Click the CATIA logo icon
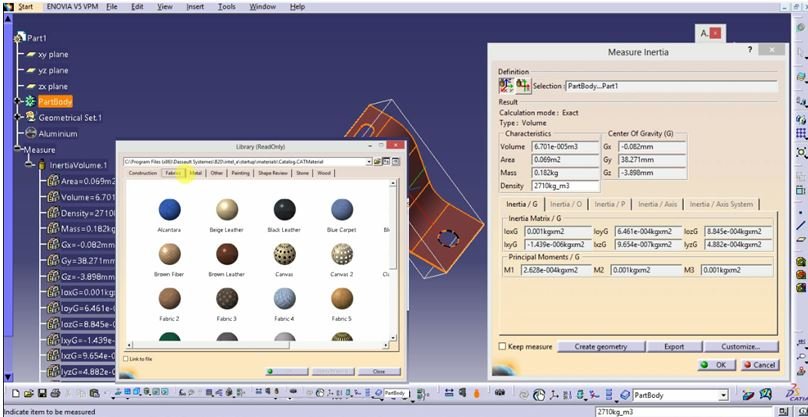This screenshot has height=417, width=808. [x=797, y=394]
